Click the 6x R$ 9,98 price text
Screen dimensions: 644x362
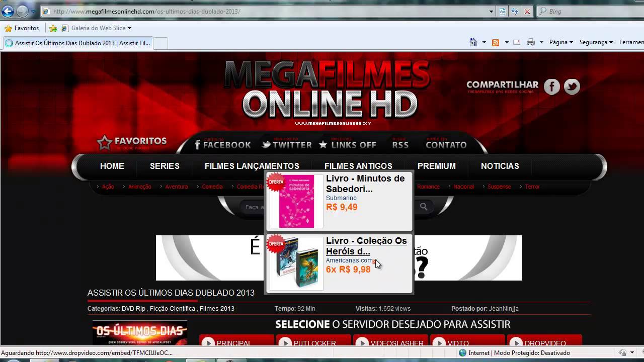[348, 269]
